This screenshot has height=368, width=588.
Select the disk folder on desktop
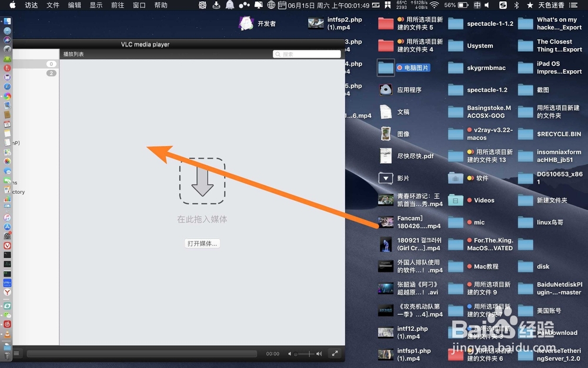[x=534, y=266]
